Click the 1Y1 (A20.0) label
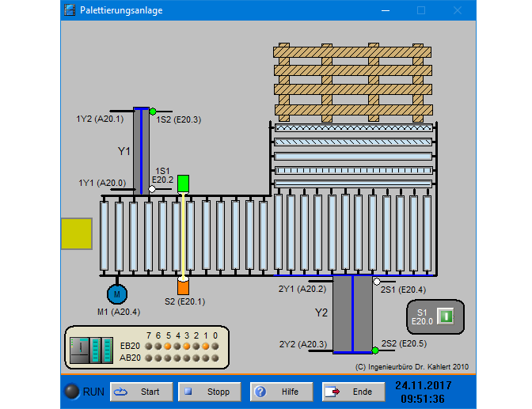This screenshot has height=409, width=532. tap(102, 183)
